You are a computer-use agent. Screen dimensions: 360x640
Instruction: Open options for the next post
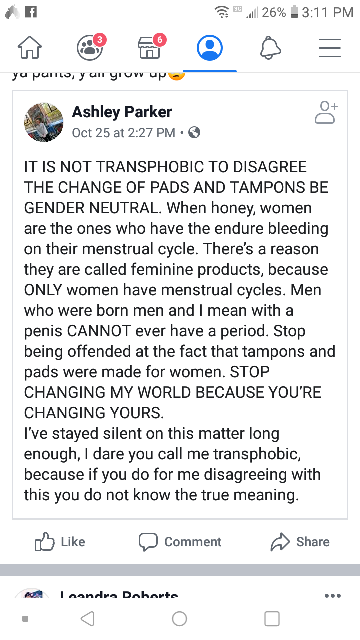coord(333,596)
